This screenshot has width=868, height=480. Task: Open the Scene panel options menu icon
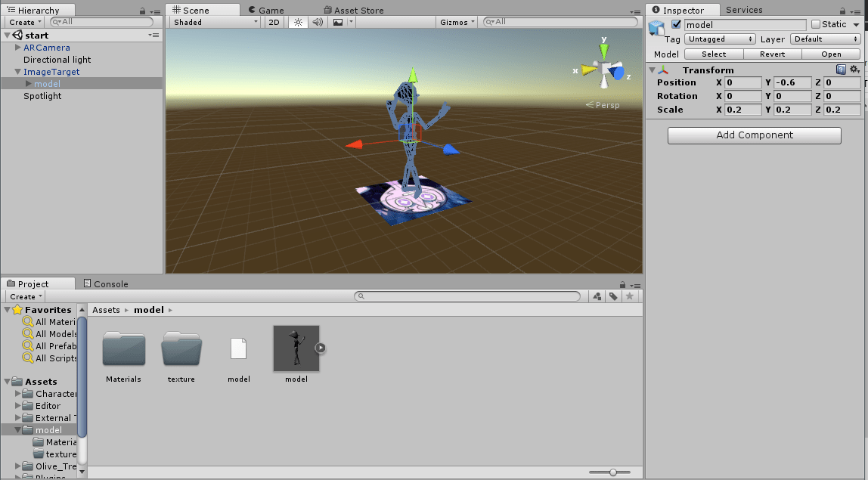click(x=635, y=11)
